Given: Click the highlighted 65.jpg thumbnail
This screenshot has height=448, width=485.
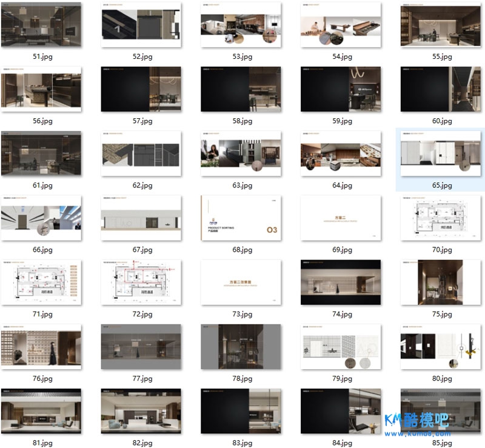Looking at the screenshot, I should point(441,154).
